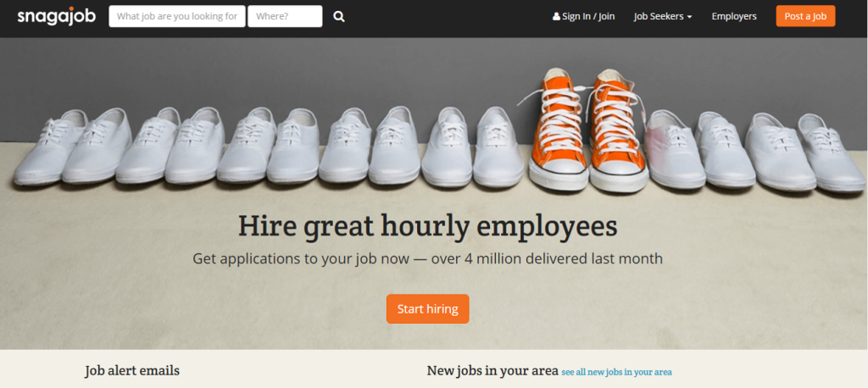This screenshot has width=868, height=388.
Task: Click the magnifying glass search icon
Action: (x=339, y=17)
